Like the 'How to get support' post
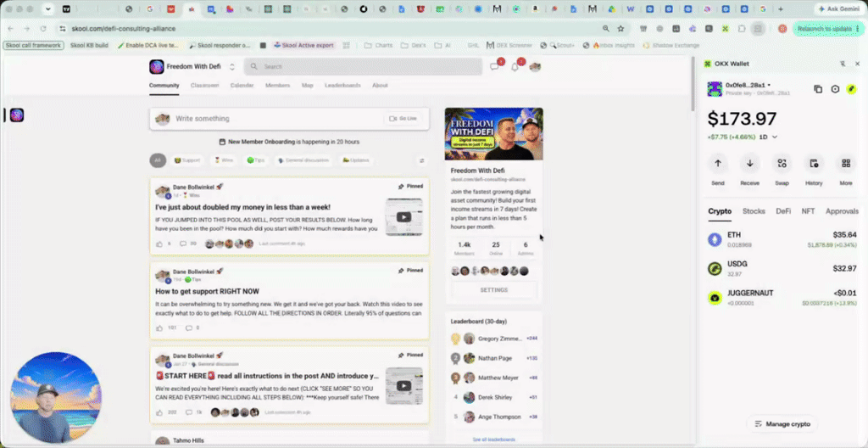The height and width of the screenshot is (448, 868). tap(159, 328)
